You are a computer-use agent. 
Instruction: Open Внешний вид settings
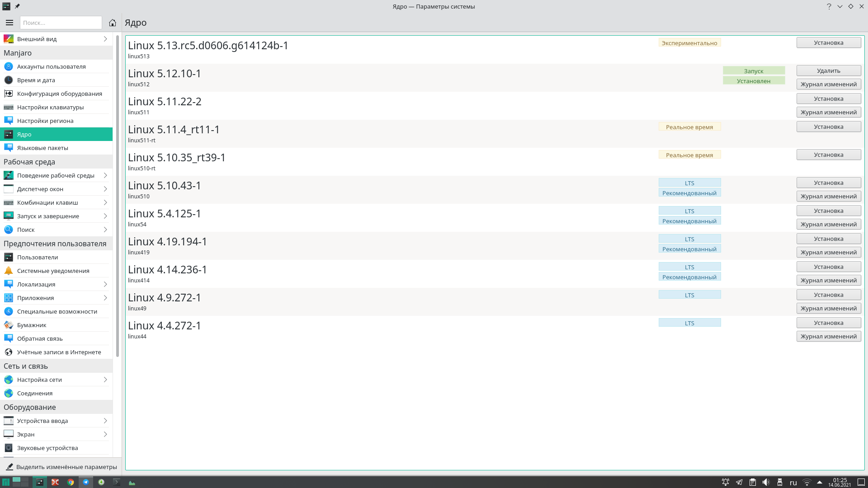click(x=56, y=39)
